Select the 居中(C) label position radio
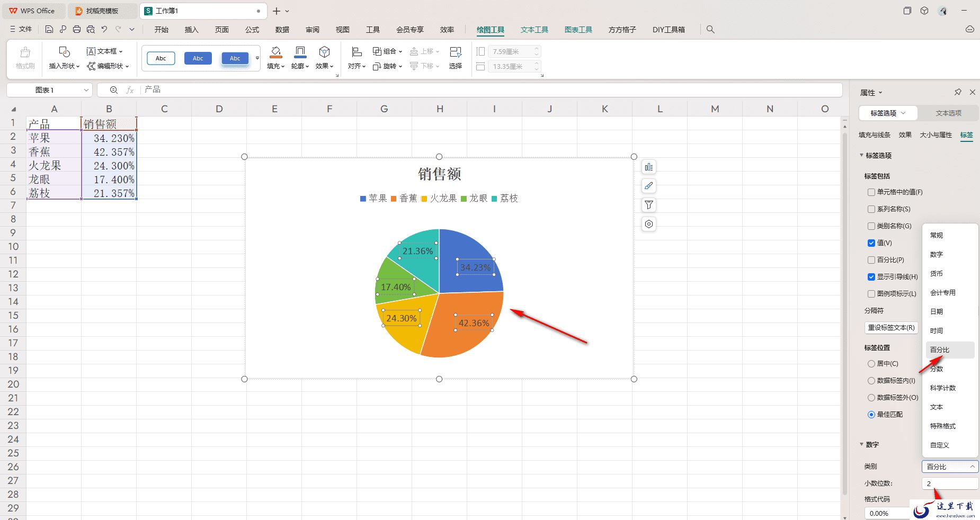The image size is (980, 520). 871,364
